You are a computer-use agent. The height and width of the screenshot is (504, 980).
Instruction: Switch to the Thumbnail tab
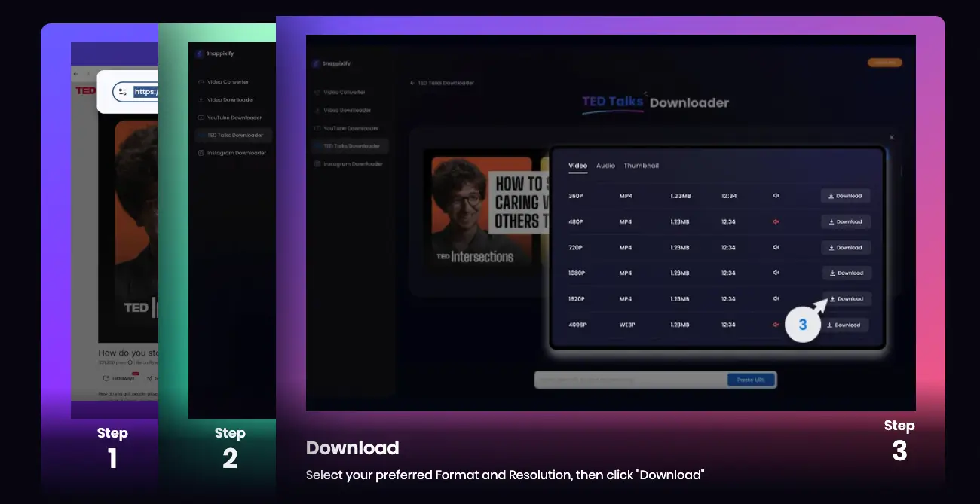coord(641,166)
